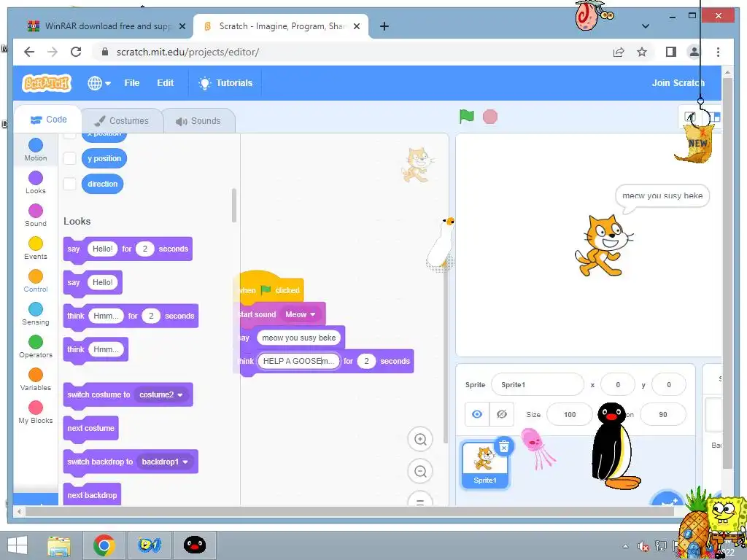Check the y position reporter checkbox
The height and width of the screenshot is (560, 747).
69,158
